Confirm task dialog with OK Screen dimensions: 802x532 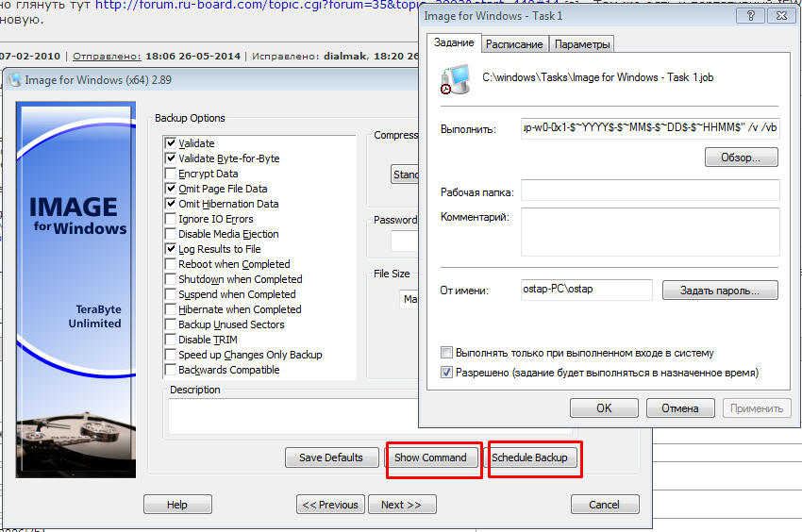coord(604,407)
